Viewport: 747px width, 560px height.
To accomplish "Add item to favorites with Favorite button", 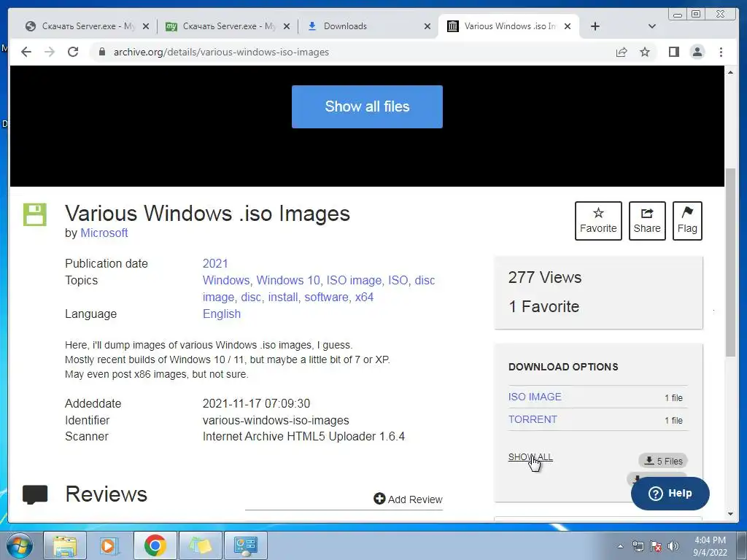I will tap(598, 221).
